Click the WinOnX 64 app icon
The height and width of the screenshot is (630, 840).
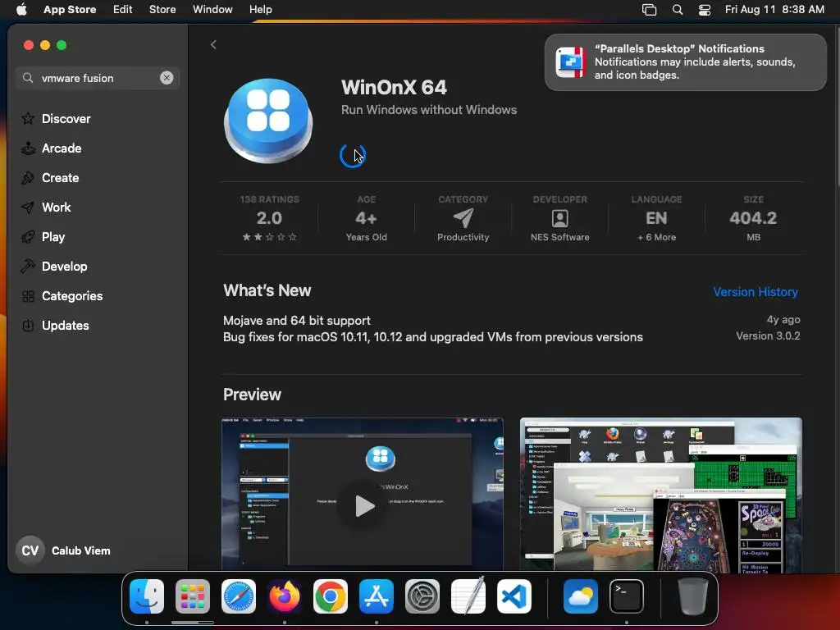(268, 121)
